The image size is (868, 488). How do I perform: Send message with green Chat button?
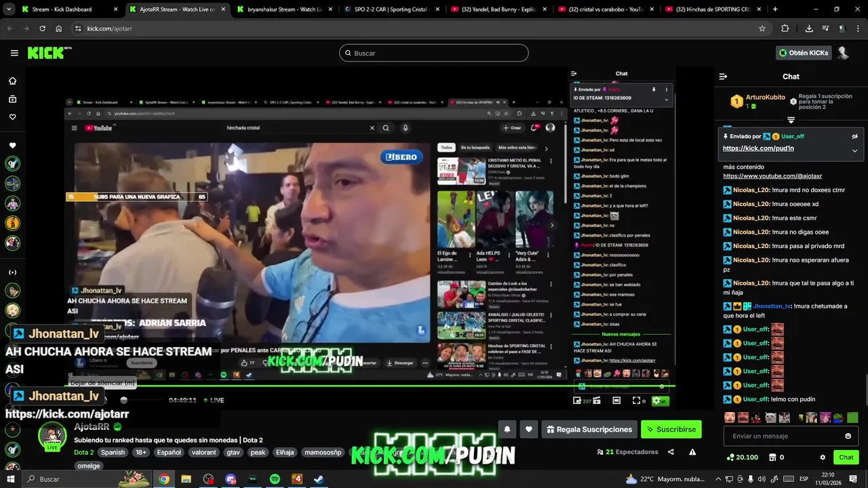tap(846, 457)
